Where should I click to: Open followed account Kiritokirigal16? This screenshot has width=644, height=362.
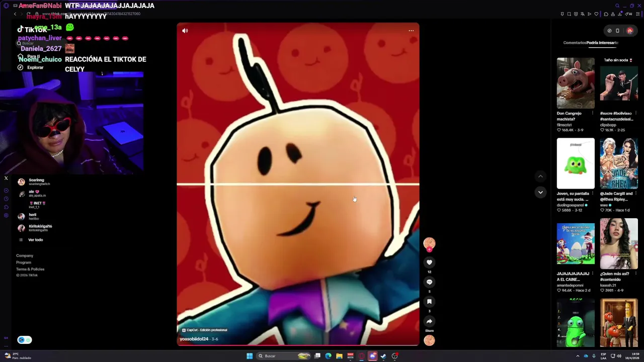(x=35, y=228)
